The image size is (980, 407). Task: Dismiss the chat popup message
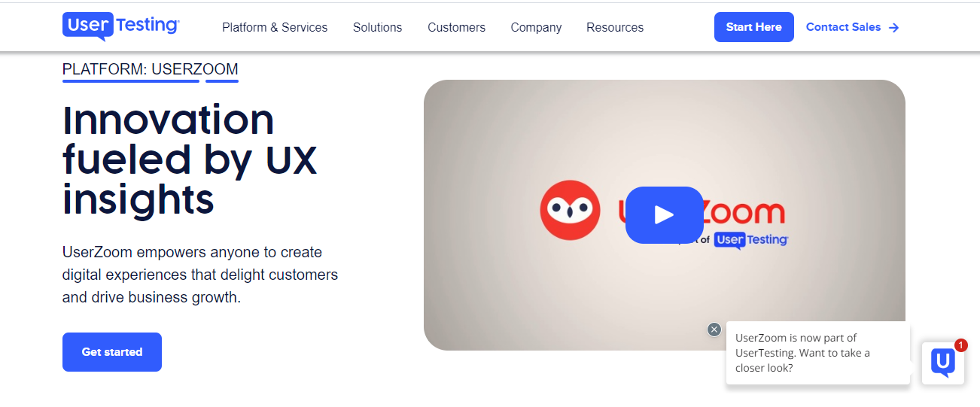(714, 330)
